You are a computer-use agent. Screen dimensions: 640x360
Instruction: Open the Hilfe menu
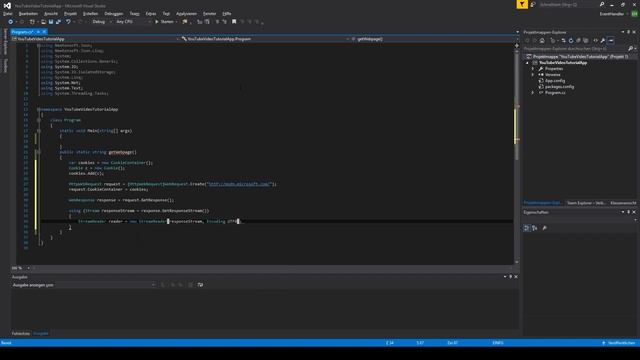coord(227,13)
